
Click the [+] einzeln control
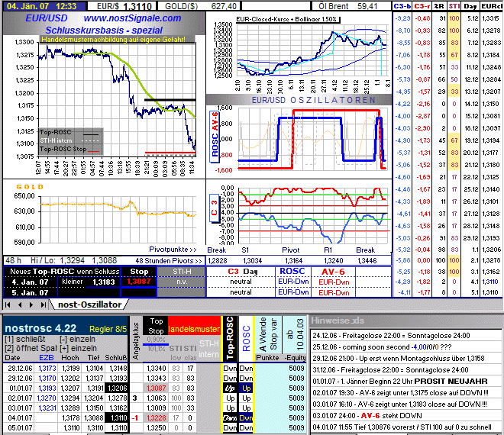click(78, 348)
